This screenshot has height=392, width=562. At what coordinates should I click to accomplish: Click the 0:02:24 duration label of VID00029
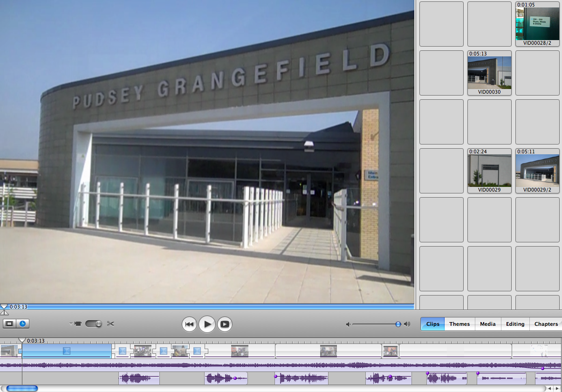pos(478,151)
